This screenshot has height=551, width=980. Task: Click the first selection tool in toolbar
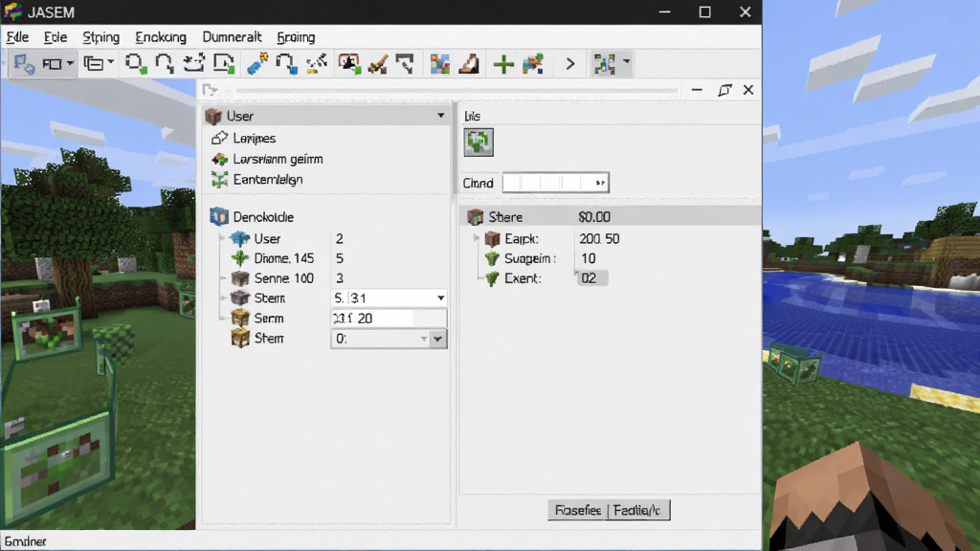tap(24, 64)
